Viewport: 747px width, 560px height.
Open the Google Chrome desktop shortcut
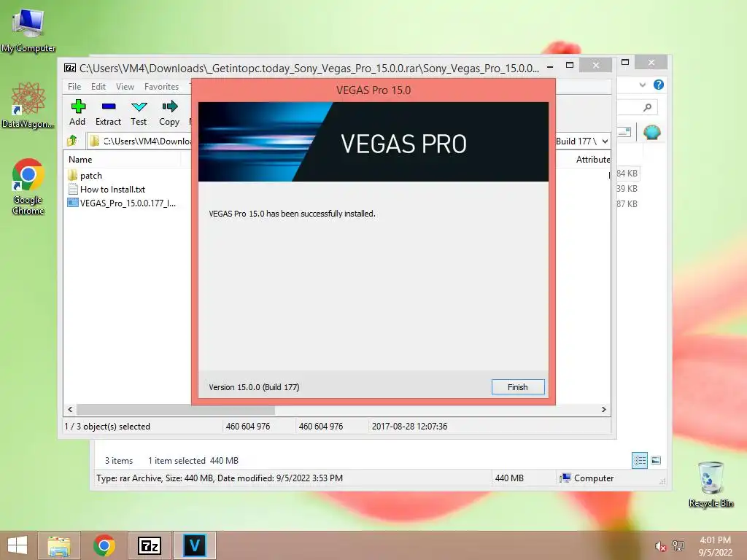28,186
